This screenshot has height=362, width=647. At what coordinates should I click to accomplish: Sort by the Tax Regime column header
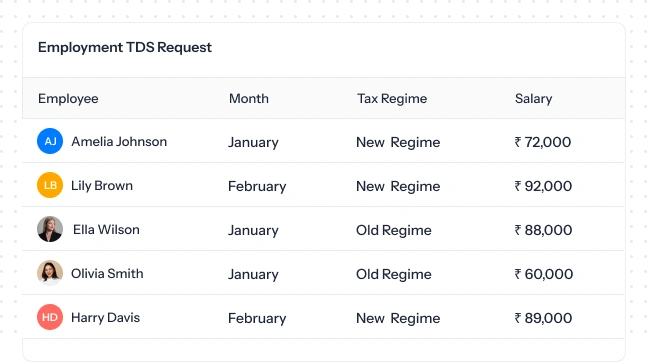[392, 99]
